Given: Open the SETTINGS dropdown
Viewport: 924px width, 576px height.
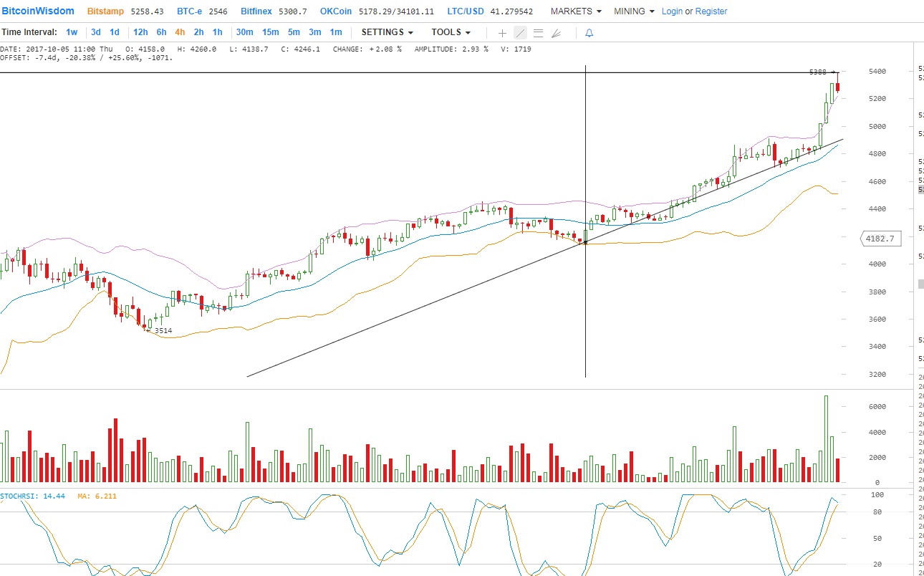Looking at the screenshot, I should (387, 32).
